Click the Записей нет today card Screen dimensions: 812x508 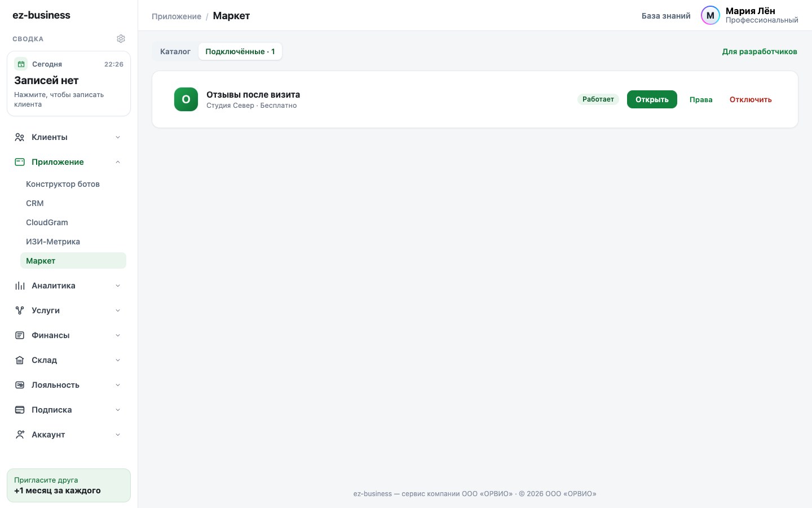69,84
